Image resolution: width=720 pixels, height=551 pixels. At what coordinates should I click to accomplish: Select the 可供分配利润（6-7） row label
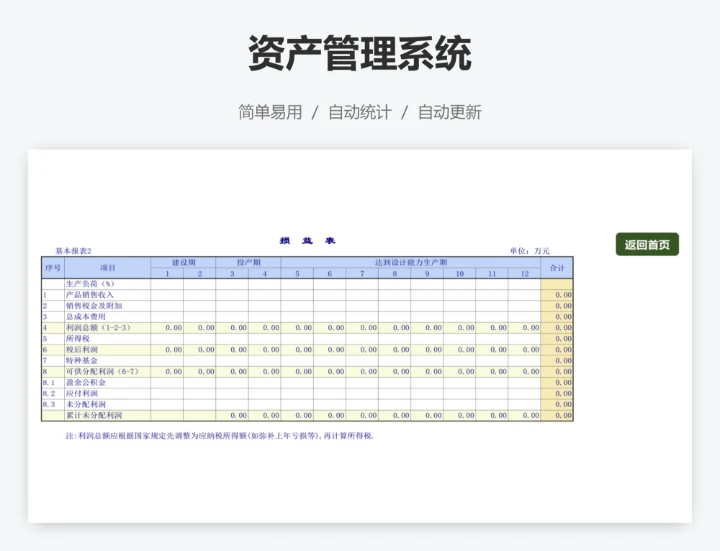pyautogui.click(x=102, y=371)
